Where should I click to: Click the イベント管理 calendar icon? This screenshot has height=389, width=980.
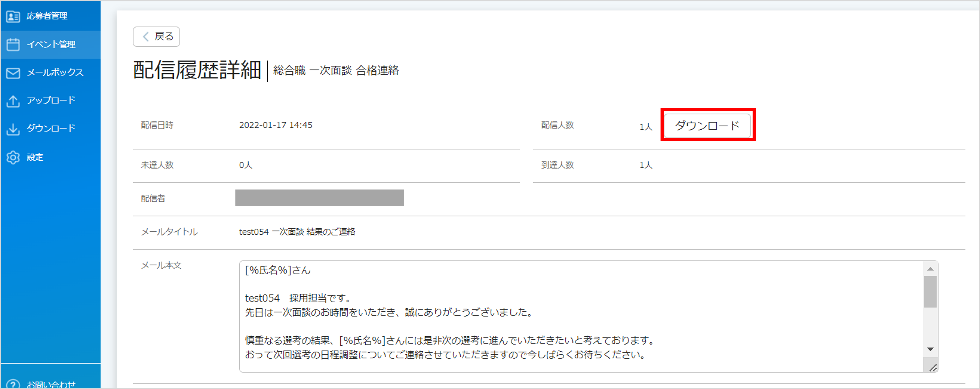click(x=13, y=44)
